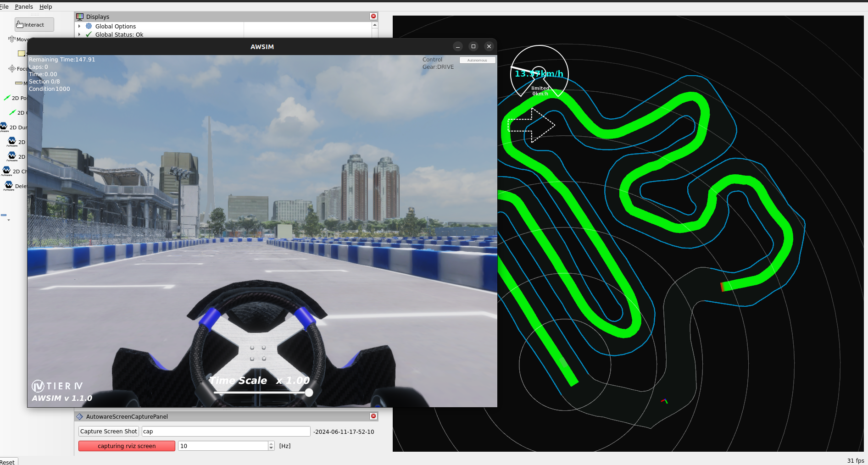Open the Panels menu
Image resolution: width=868 pixels, height=465 pixels.
[24, 7]
